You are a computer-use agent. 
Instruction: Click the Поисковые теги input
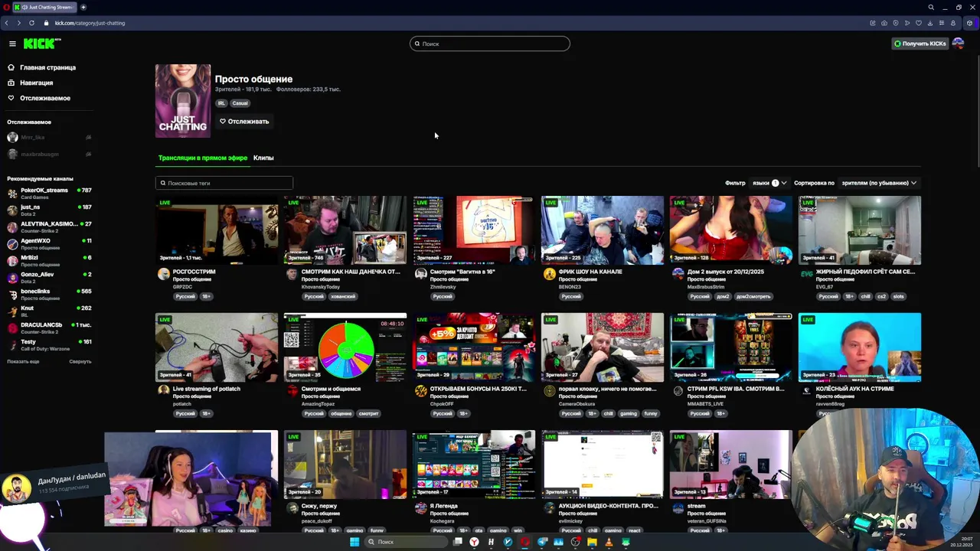coord(224,183)
